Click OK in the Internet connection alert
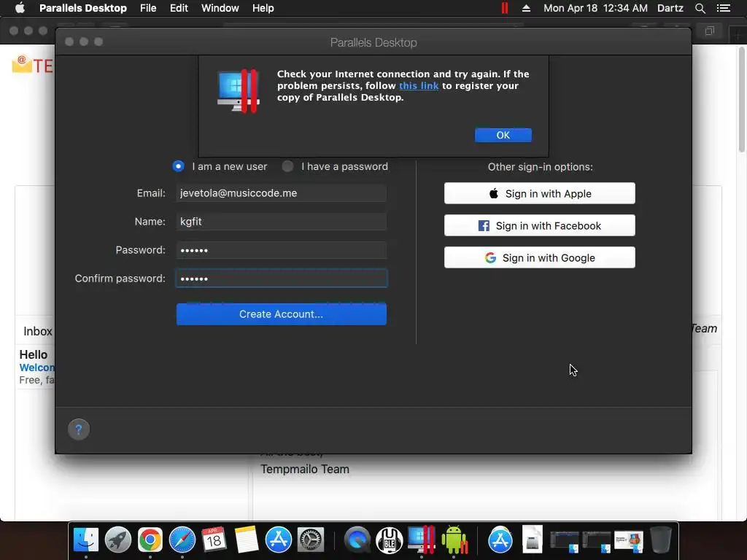 [x=503, y=135]
